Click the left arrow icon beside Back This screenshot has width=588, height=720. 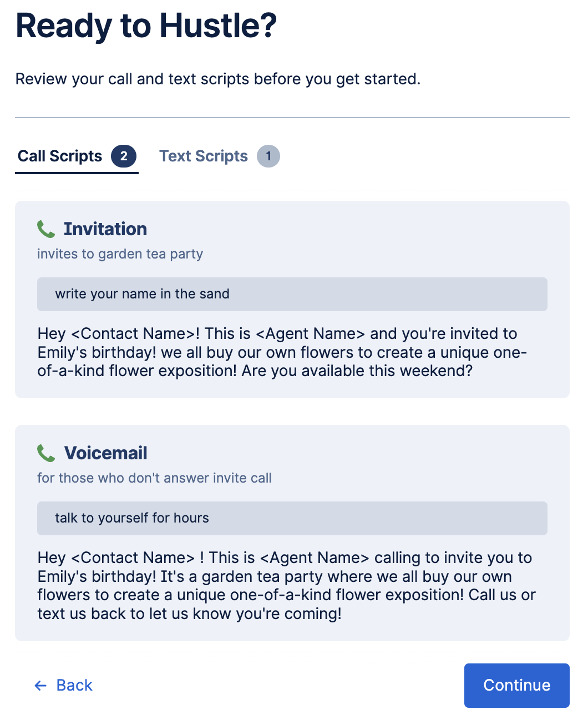[x=39, y=686]
